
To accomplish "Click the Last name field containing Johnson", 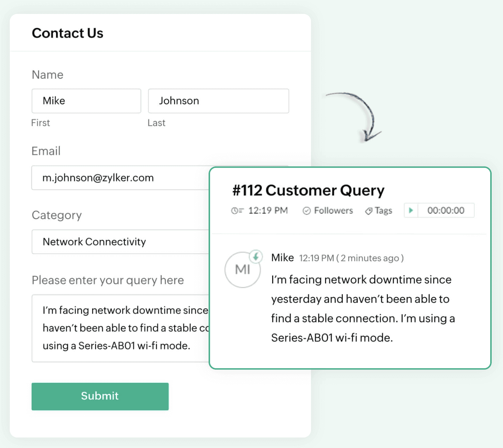I will [x=218, y=101].
